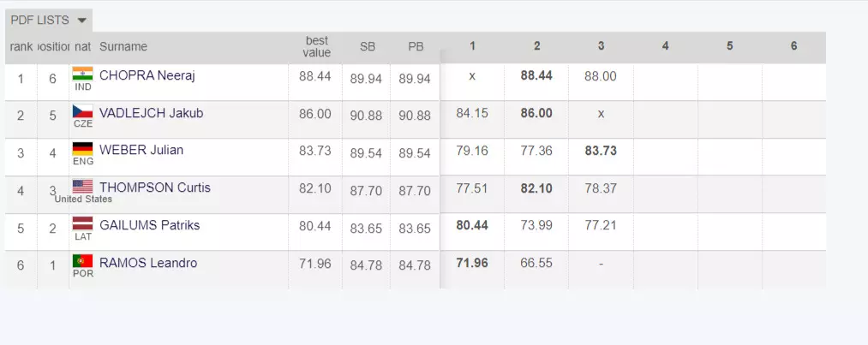Click the Surname column header
The image size is (868, 345).
click(x=123, y=47)
